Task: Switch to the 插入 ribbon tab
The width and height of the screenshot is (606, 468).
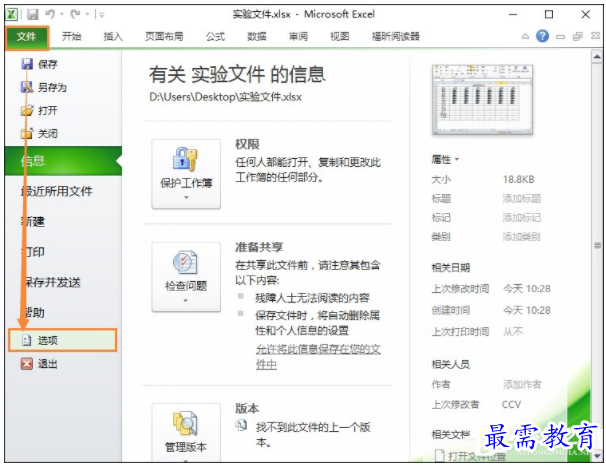Action: click(x=113, y=37)
